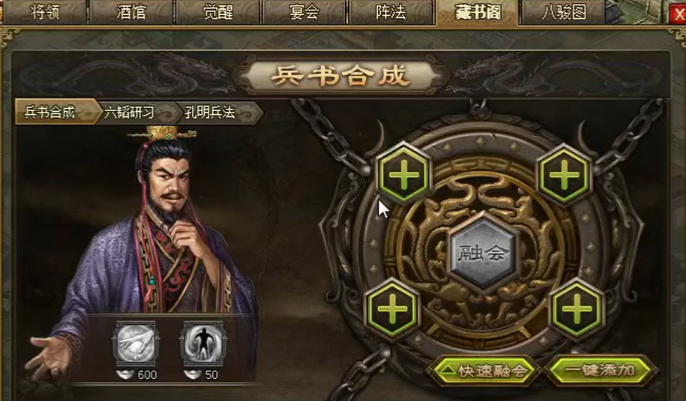Open the 酒馆 top tab
This screenshot has height=401, width=686.
tap(131, 12)
